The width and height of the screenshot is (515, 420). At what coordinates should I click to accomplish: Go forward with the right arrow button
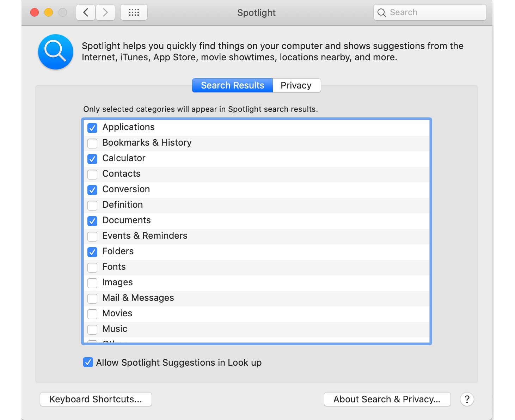coord(105,13)
